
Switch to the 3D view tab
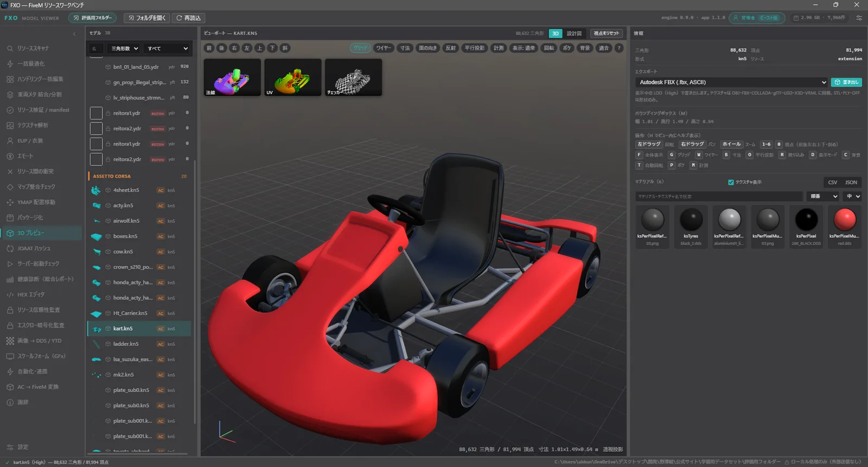tap(555, 34)
